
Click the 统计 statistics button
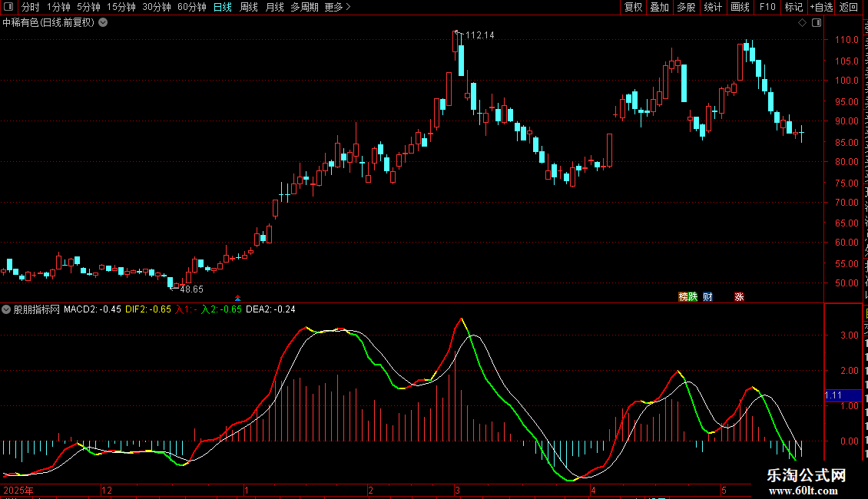point(713,7)
